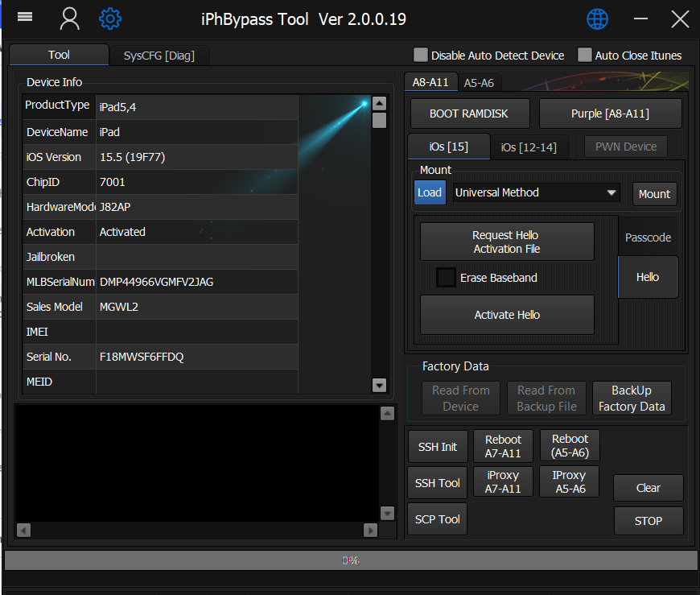Enable Disable Auto Detect Device checkbox
The width and height of the screenshot is (700, 595).
point(421,55)
